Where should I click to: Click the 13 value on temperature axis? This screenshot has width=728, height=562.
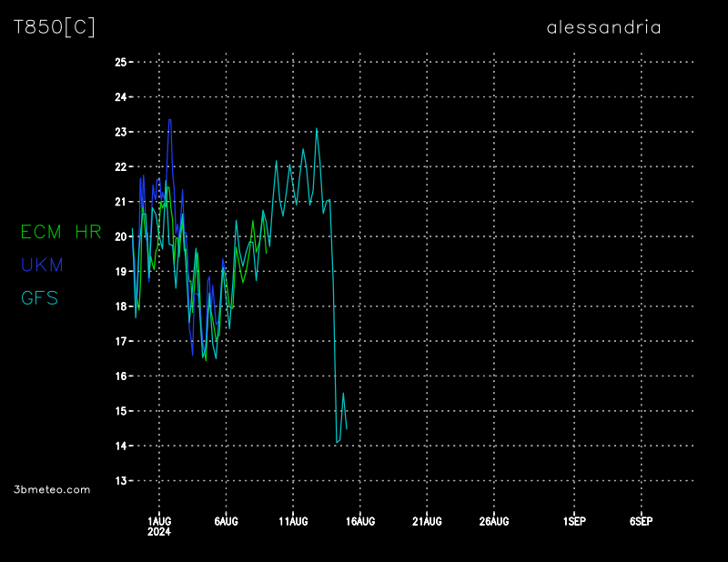(x=120, y=481)
